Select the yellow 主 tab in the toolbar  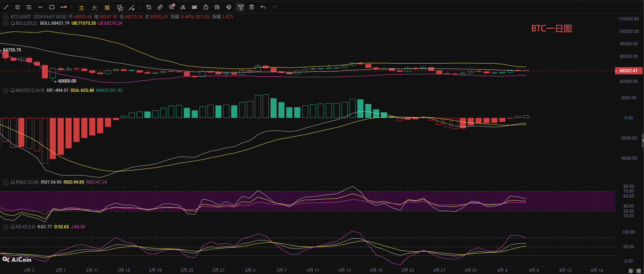click(x=81, y=8)
